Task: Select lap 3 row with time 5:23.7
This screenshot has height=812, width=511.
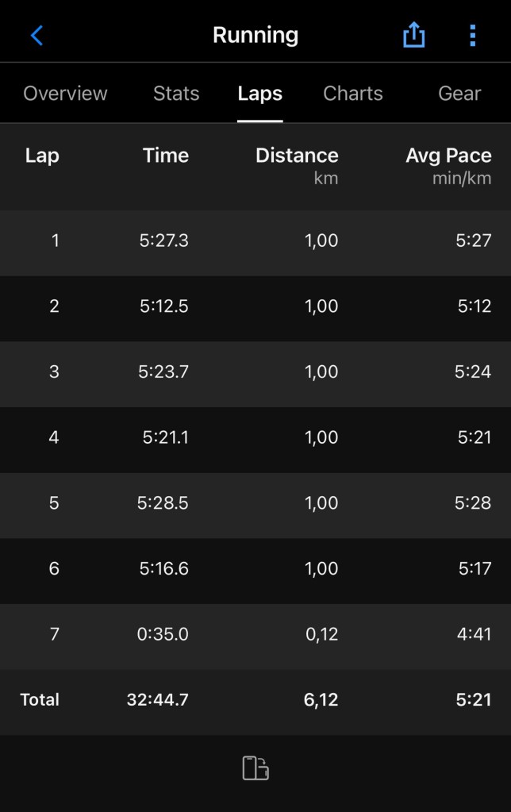Action: coord(255,371)
